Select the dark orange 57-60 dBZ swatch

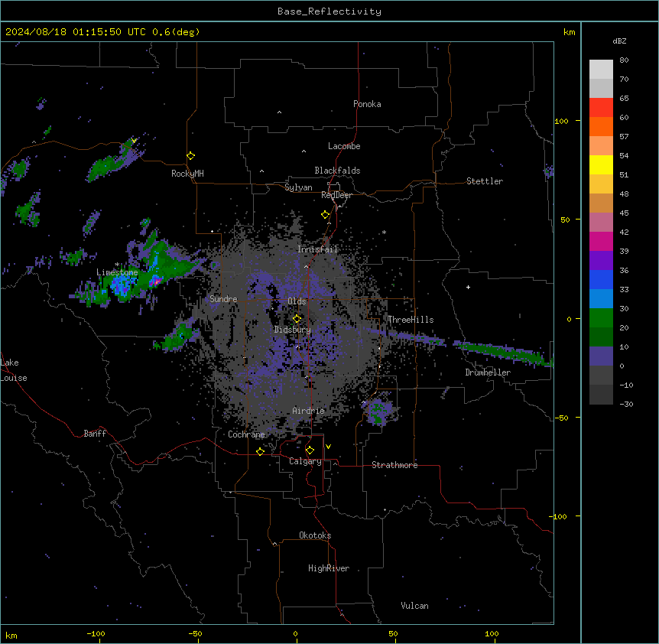click(601, 126)
